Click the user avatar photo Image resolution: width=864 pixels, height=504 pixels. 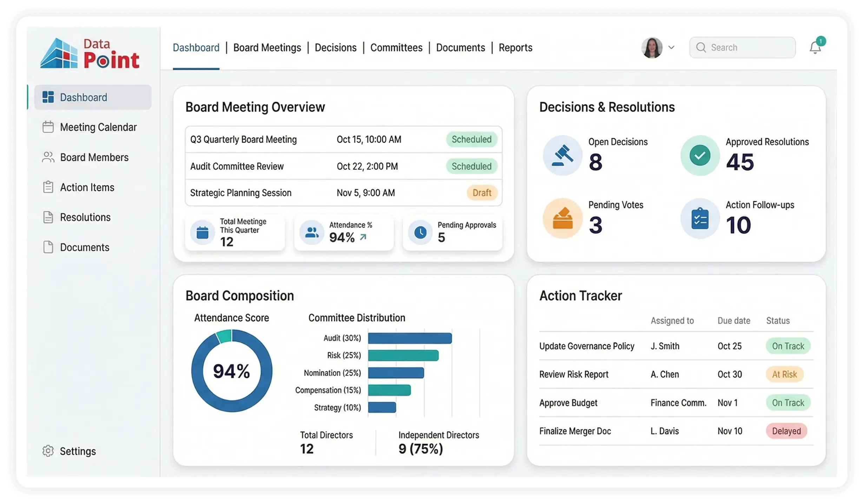click(x=652, y=47)
